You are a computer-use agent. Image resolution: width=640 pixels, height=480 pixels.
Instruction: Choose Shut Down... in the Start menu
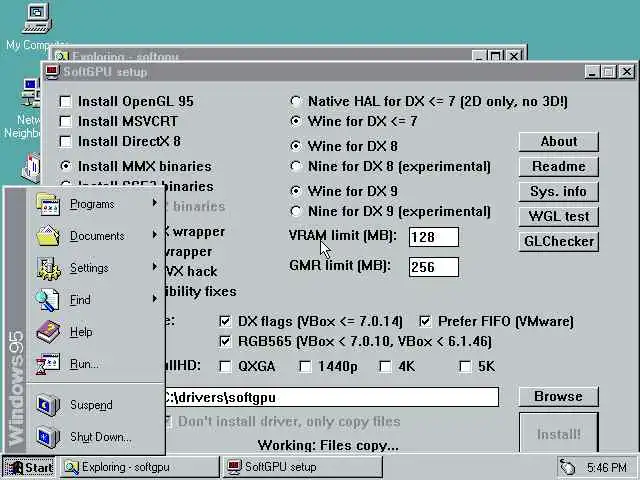click(x=96, y=437)
